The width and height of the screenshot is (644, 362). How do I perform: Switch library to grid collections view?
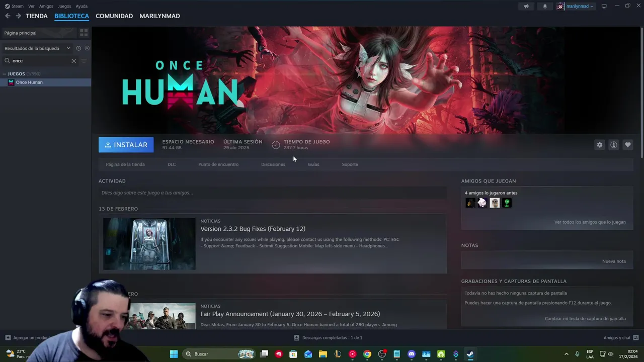[84, 33]
